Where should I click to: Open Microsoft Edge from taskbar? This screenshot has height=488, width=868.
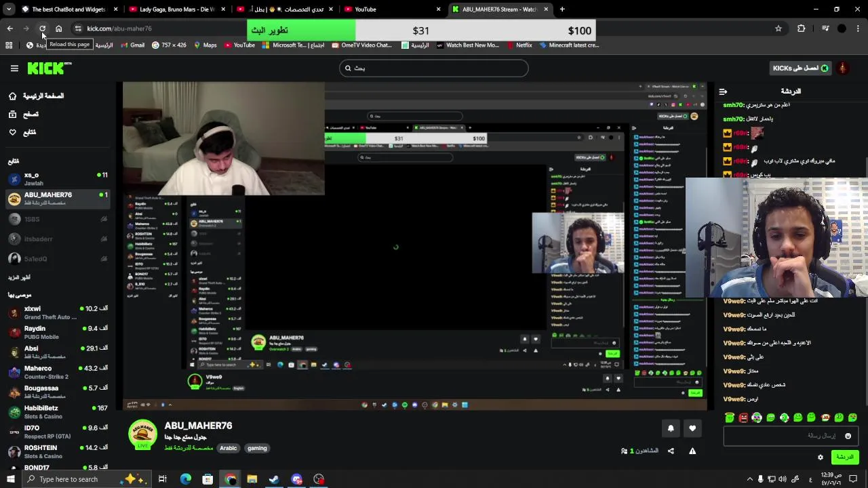click(x=185, y=479)
